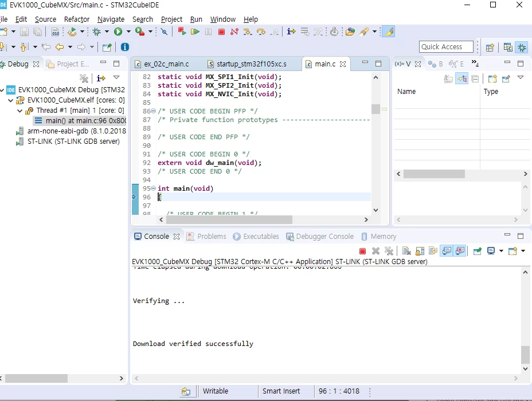Click the Quick Access search field
This screenshot has height=401, width=532.
[446, 47]
